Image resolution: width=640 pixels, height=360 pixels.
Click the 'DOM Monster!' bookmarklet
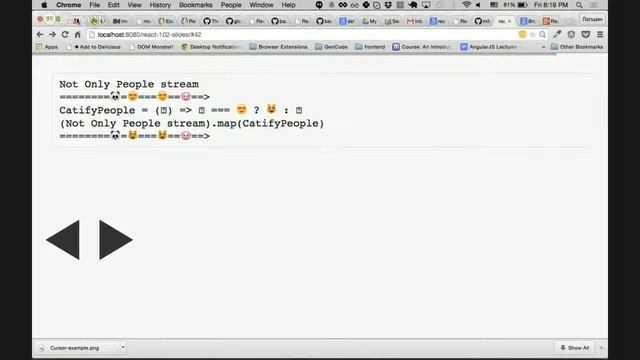(x=151, y=47)
